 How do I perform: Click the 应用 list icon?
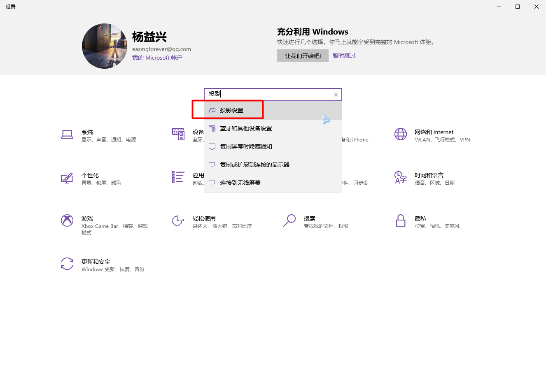pos(178,177)
